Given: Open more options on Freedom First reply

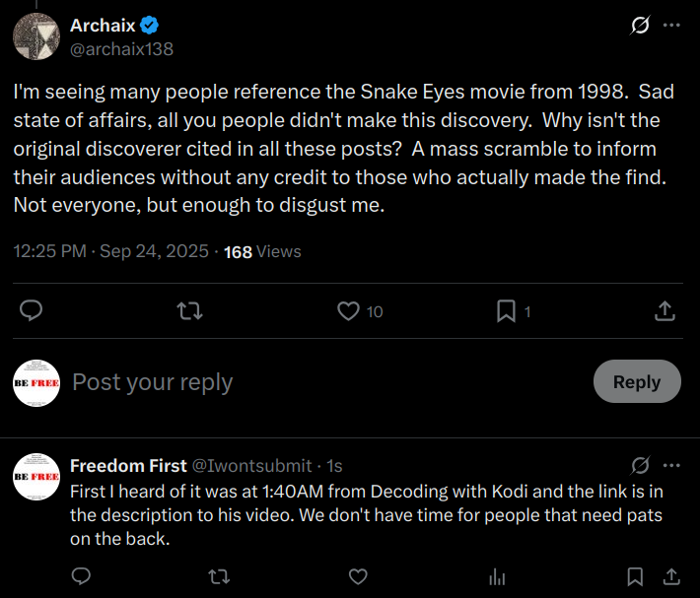Looking at the screenshot, I should click(x=671, y=465).
